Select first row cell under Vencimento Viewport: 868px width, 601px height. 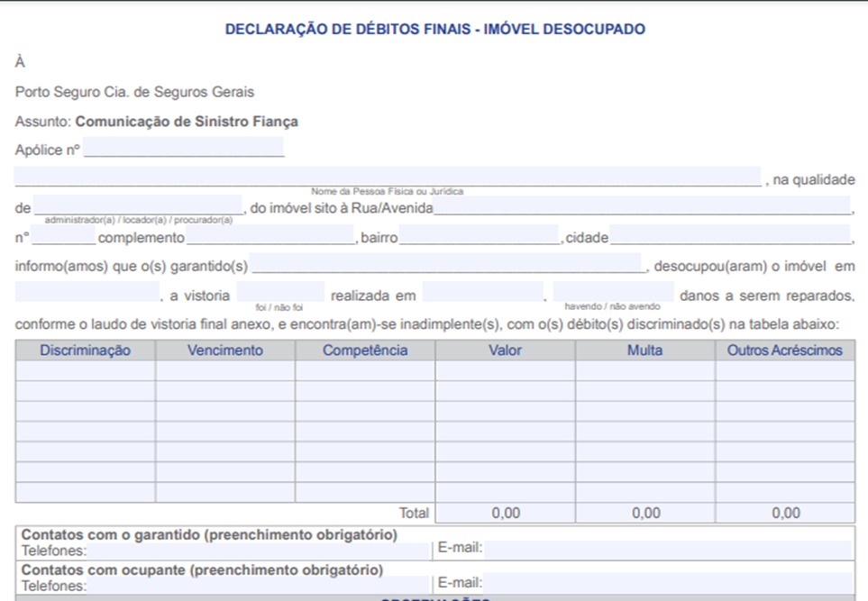click(x=225, y=371)
